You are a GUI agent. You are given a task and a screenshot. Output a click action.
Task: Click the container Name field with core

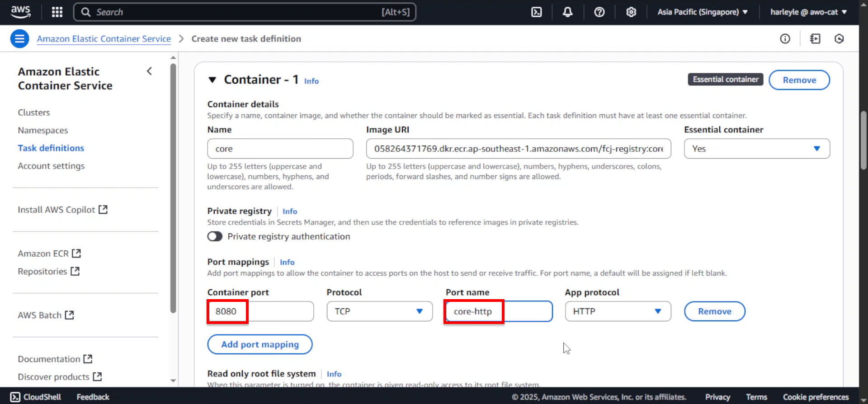coord(280,149)
